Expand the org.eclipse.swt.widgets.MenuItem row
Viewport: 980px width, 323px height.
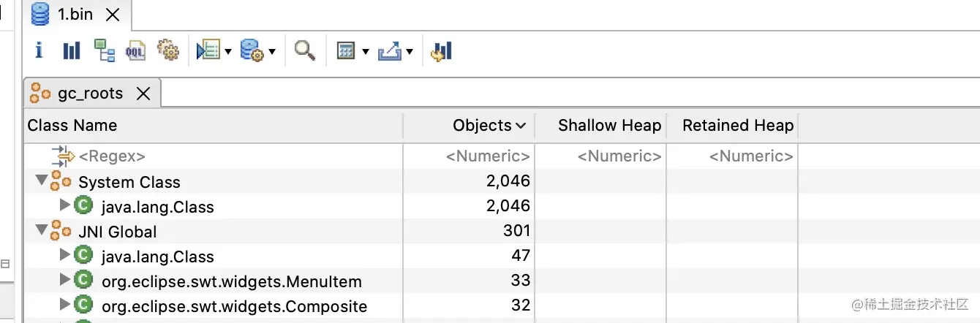click(64, 280)
